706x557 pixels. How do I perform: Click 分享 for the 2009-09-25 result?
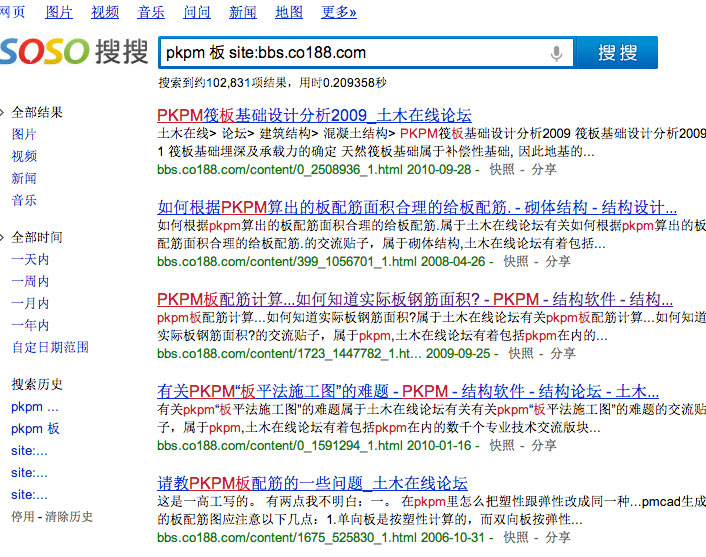click(563, 353)
